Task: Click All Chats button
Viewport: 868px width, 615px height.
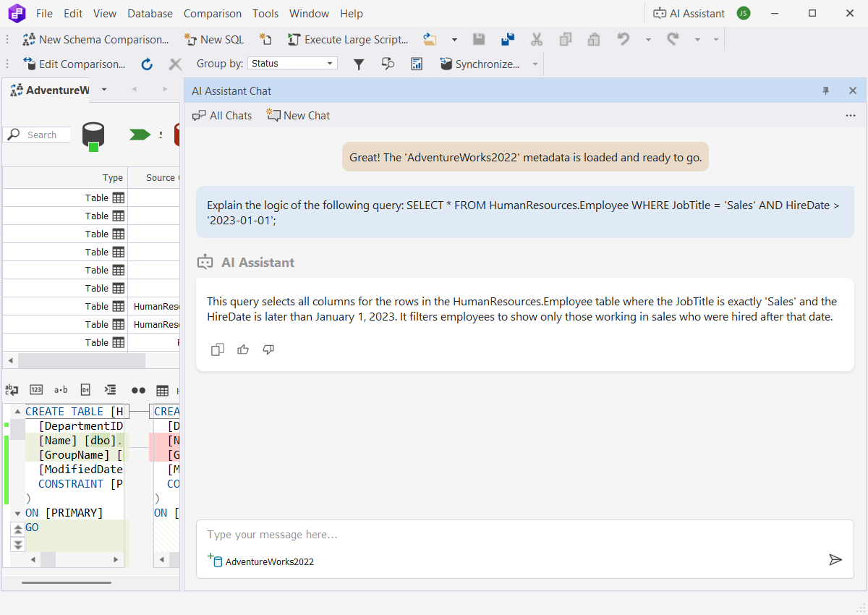Action: [222, 115]
